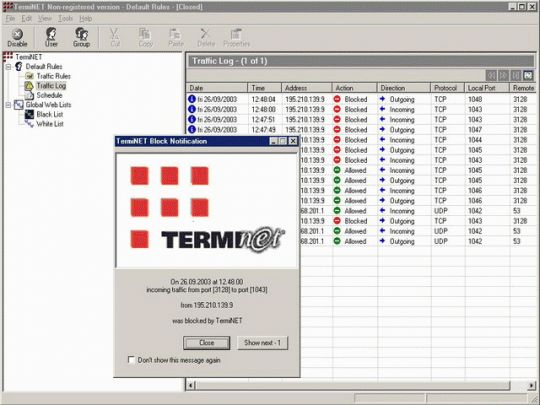Open the Help menu
This screenshot has width=540, height=405.
(86, 19)
